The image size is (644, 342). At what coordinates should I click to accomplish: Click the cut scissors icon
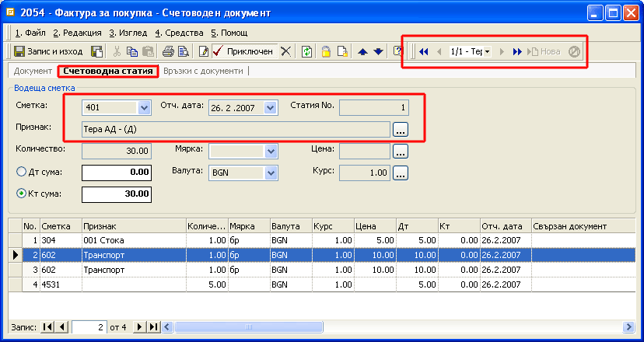click(x=117, y=51)
